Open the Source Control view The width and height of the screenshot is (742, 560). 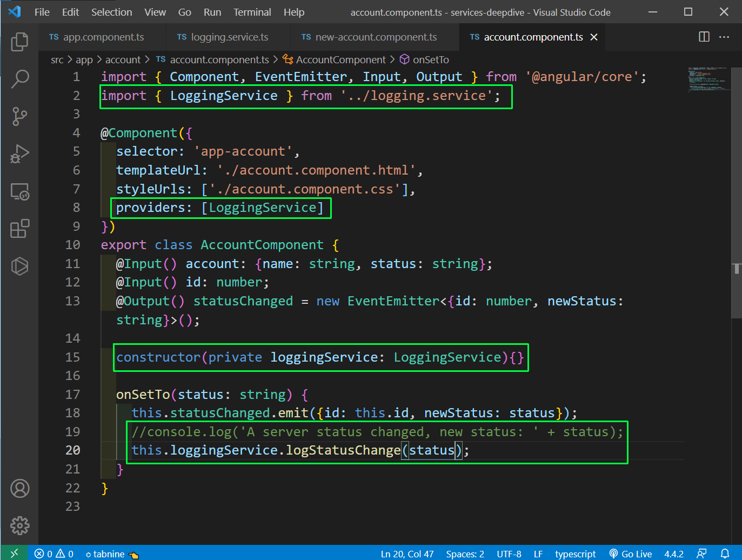pos(20,116)
